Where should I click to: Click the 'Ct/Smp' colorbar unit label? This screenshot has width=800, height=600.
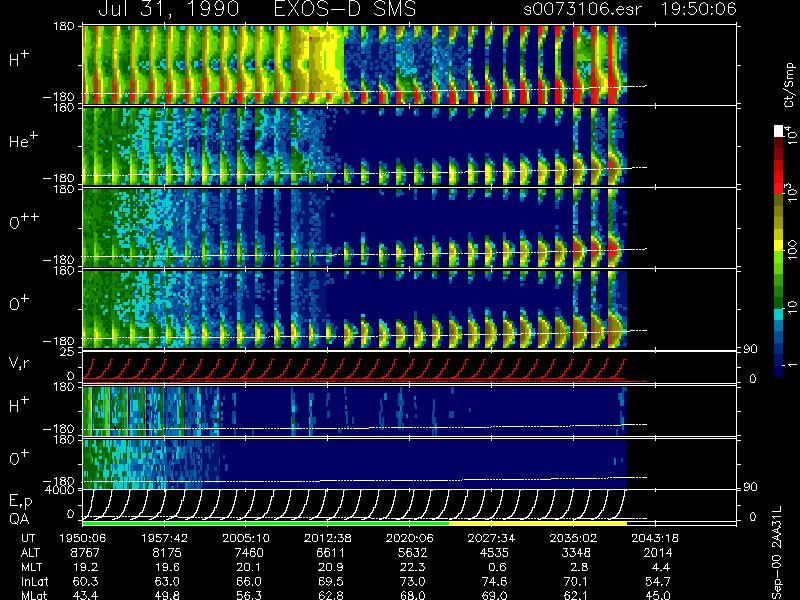coord(790,85)
